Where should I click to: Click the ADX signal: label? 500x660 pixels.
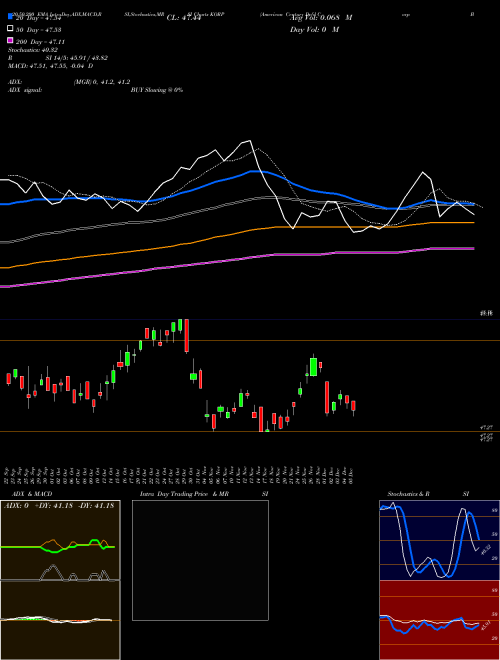(x=25, y=90)
